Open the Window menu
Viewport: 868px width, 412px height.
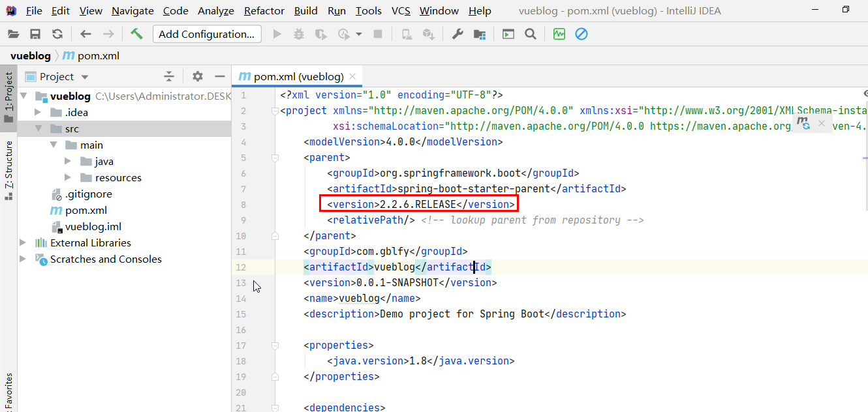(x=439, y=10)
